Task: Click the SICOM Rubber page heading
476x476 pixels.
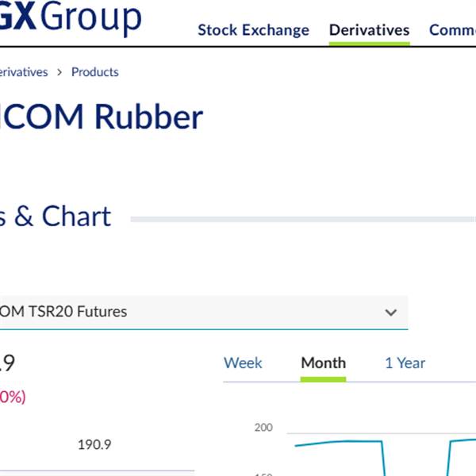Action: pos(102,117)
